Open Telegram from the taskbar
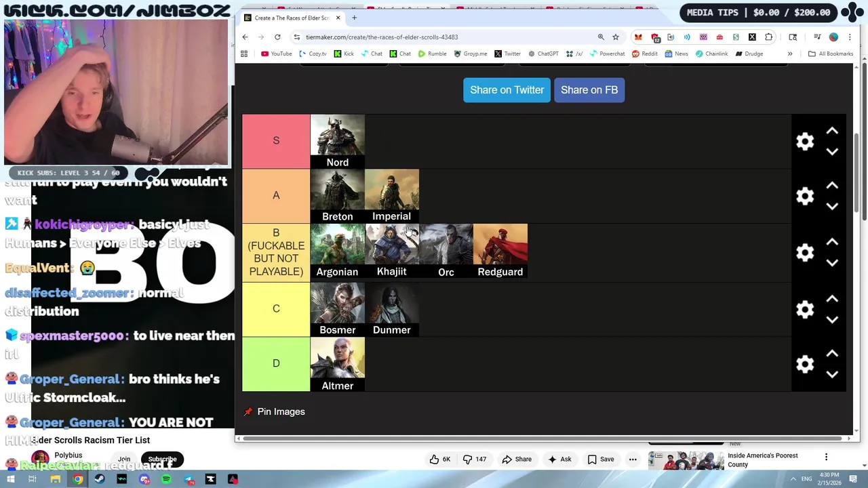 point(189,479)
